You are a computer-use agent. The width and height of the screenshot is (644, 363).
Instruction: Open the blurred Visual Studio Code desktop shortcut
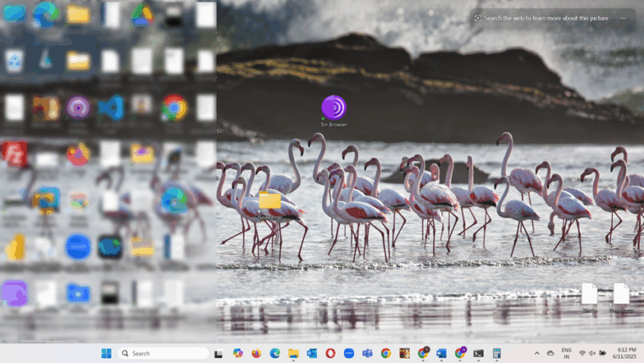(x=110, y=108)
